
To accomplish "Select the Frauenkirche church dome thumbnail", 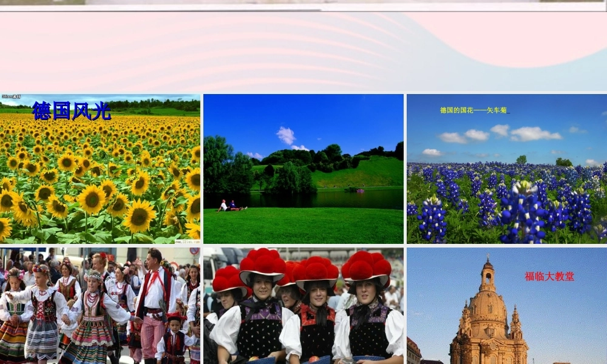I will point(507,306).
